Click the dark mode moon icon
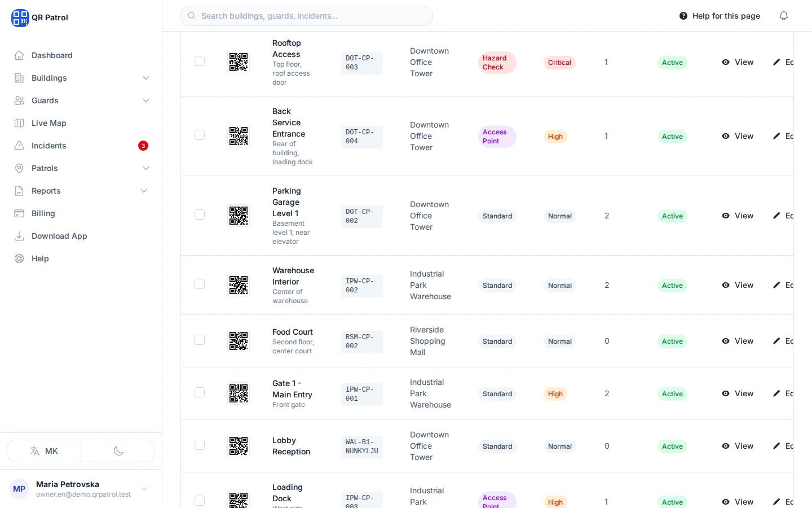The width and height of the screenshot is (812, 508). [x=118, y=451]
